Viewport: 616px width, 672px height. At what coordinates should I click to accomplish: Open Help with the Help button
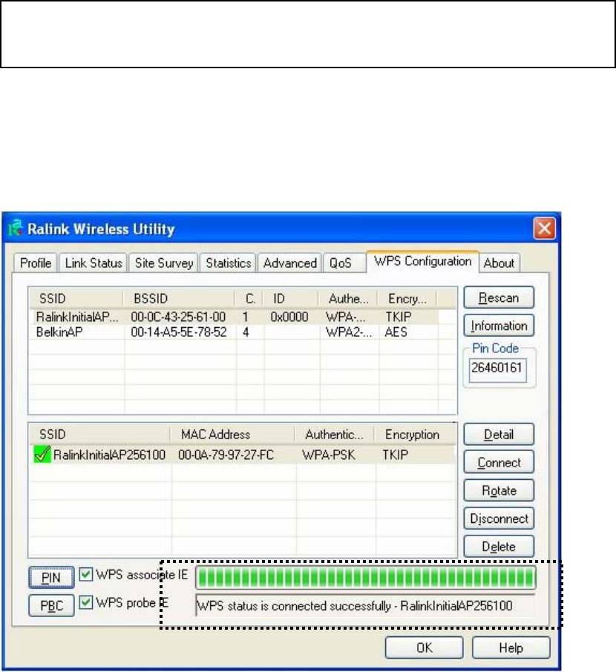coord(511,648)
